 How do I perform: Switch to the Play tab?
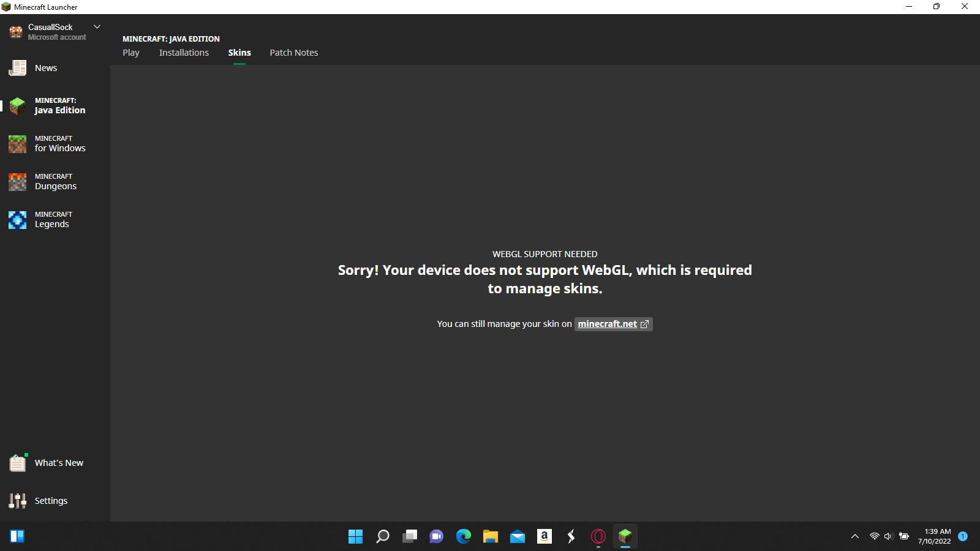point(131,53)
